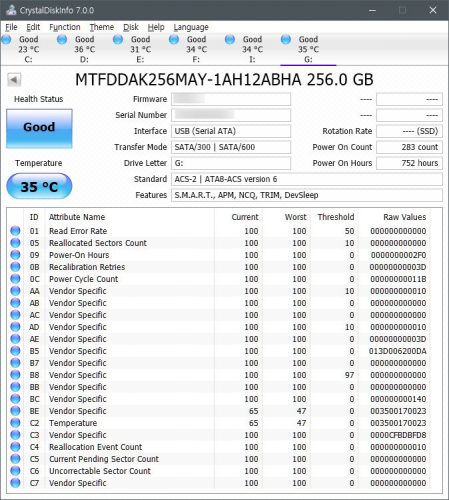Select the C: drive status icon
The height and width of the screenshot is (500, 449).
[6, 40]
